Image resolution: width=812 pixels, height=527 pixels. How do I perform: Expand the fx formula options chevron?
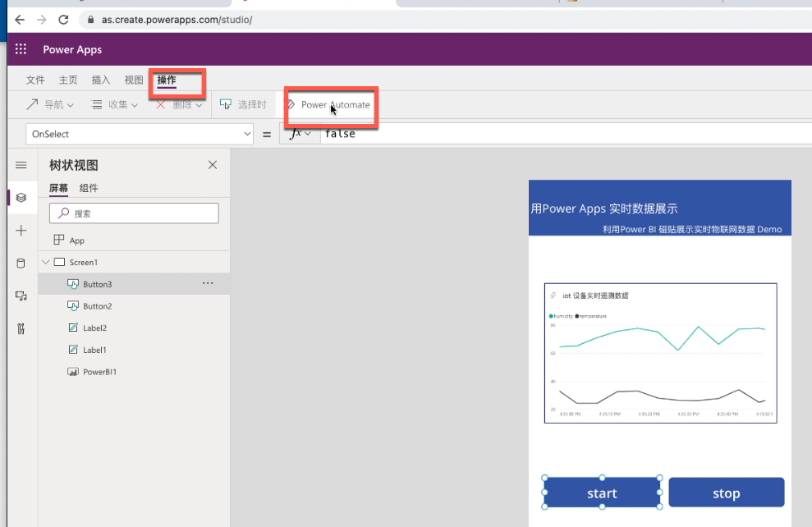[x=308, y=134]
